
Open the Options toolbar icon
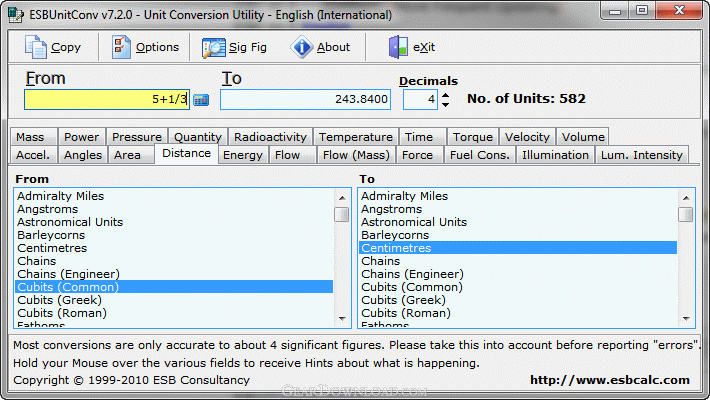tap(122, 47)
